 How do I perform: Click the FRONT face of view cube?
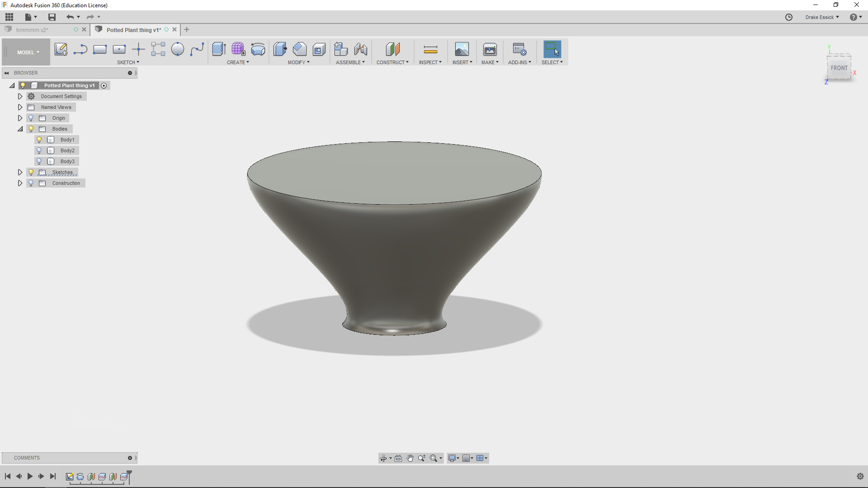coord(839,68)
